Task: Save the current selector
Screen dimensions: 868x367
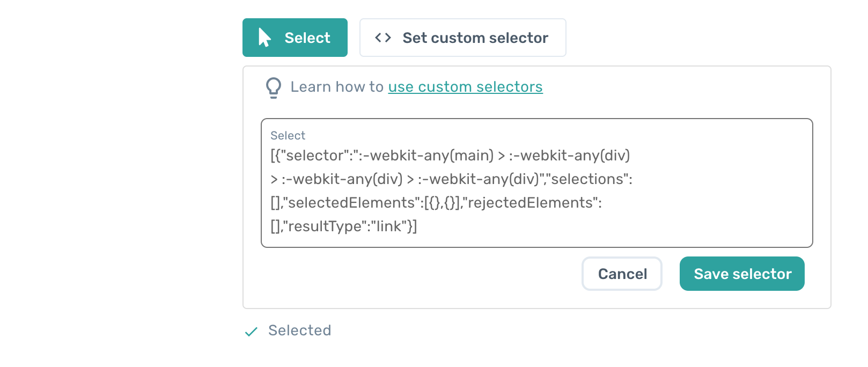Action: pos(742,274)
